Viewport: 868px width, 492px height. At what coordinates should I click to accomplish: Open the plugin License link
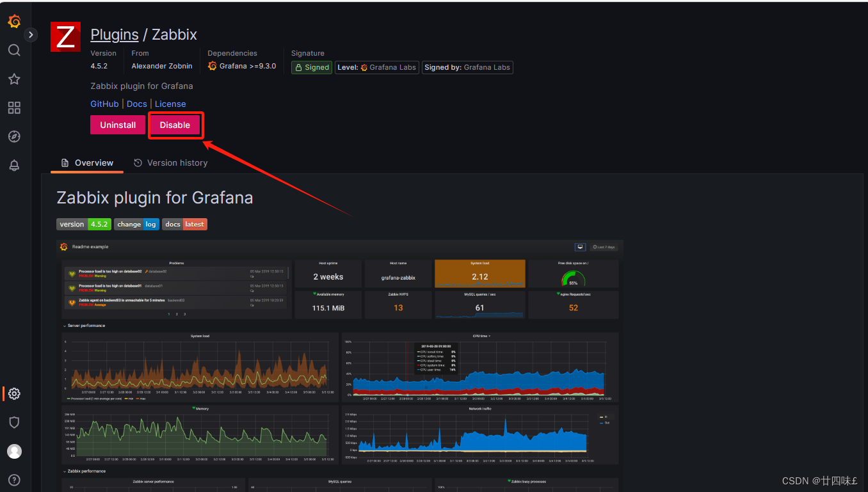click(x=170, y=104)
